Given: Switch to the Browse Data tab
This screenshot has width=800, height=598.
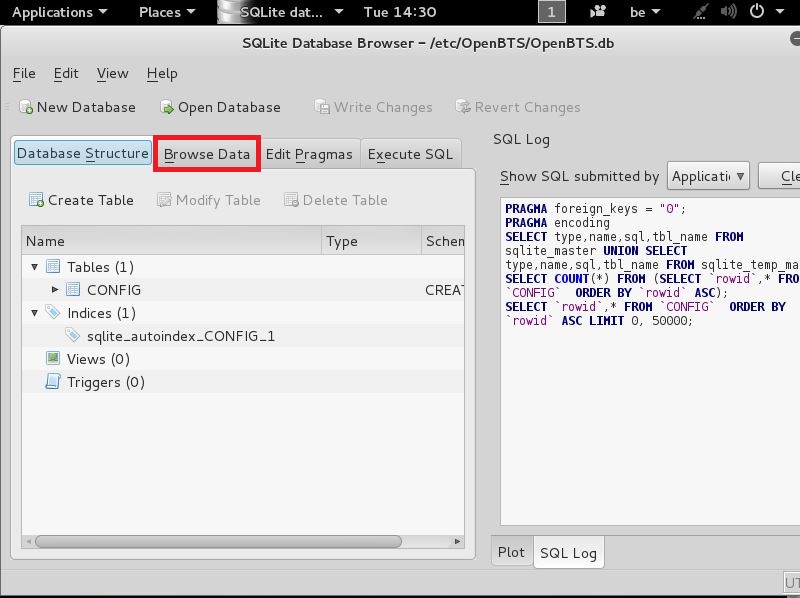Looking at the screenshot, I should [207, 154].
